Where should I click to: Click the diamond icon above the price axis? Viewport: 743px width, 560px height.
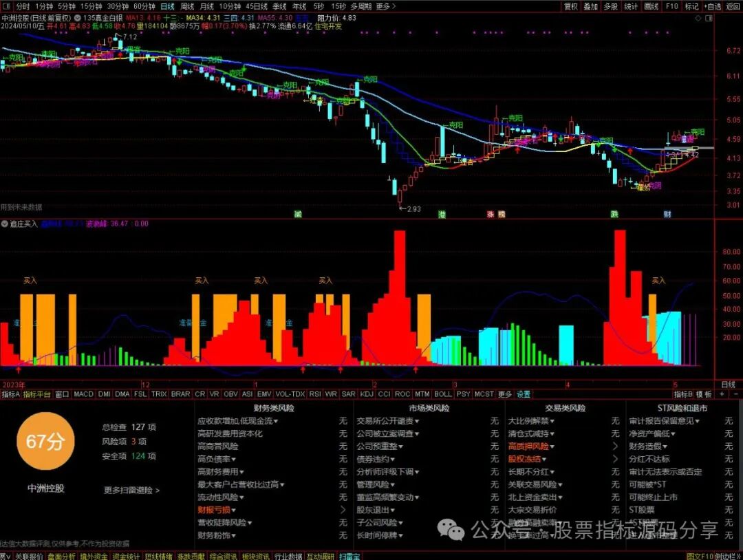pos(698,18)
